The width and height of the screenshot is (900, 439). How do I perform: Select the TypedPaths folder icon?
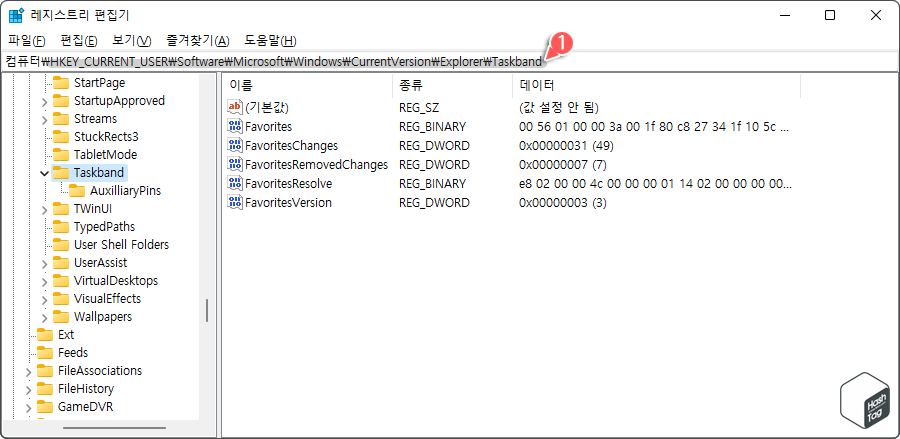pyautogui.click(x=61, y=227)
